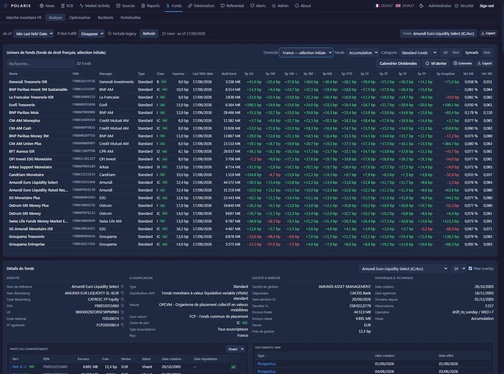This screenshot has width=504, height=374.
Task: Open the first Prospectus document link
Action: point(266,364)
